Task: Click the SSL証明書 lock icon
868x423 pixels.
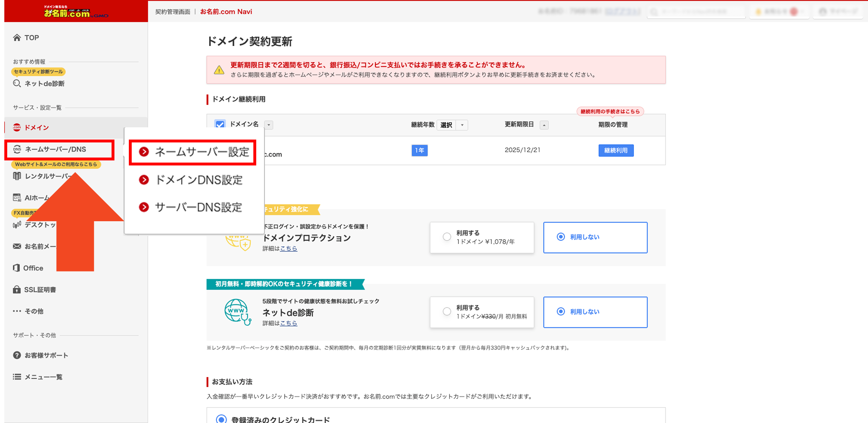Action: [x=17, y=290]
